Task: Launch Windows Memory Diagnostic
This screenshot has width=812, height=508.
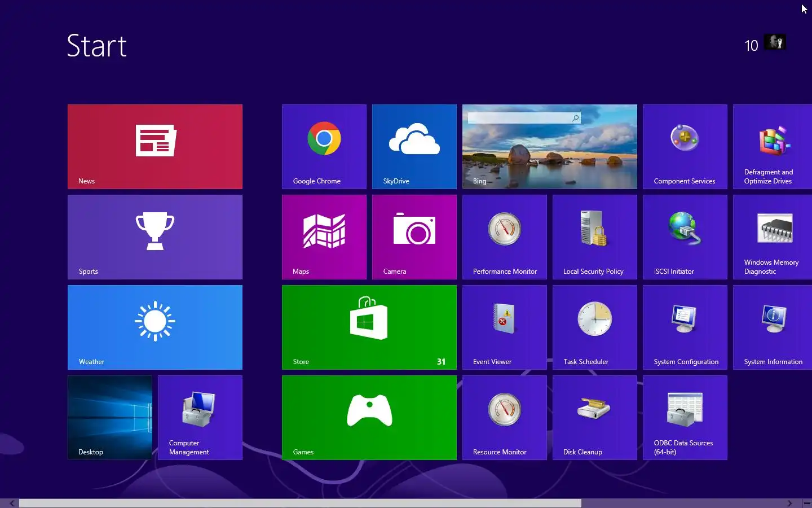Action: 773,237
